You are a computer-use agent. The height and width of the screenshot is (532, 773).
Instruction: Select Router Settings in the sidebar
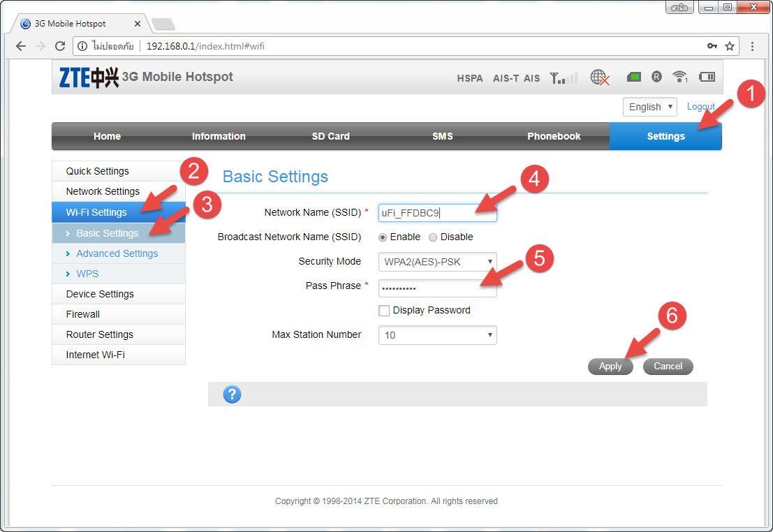tap(118, 334)
